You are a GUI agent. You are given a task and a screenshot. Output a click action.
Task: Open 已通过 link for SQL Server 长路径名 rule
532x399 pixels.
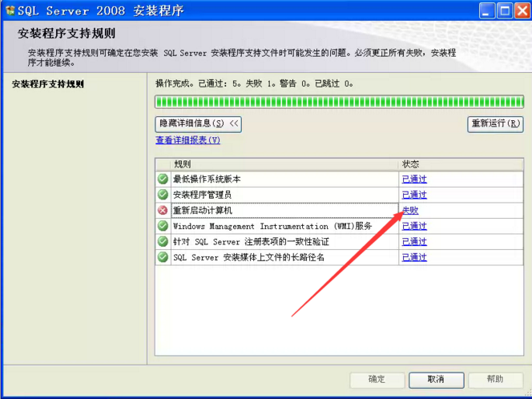(x=413, y=257)
